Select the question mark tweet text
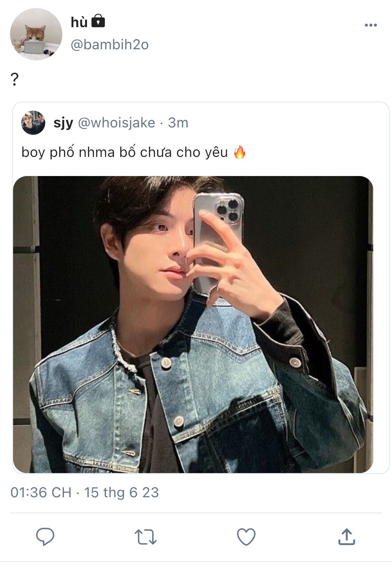Image resolution: width=392 pixels, height=568 pixels. pos(14,79)
